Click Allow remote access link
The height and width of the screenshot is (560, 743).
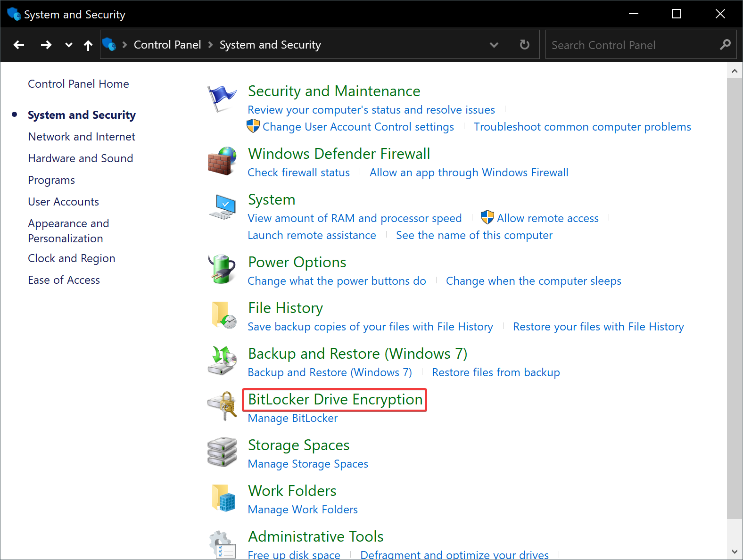(548, 218)
